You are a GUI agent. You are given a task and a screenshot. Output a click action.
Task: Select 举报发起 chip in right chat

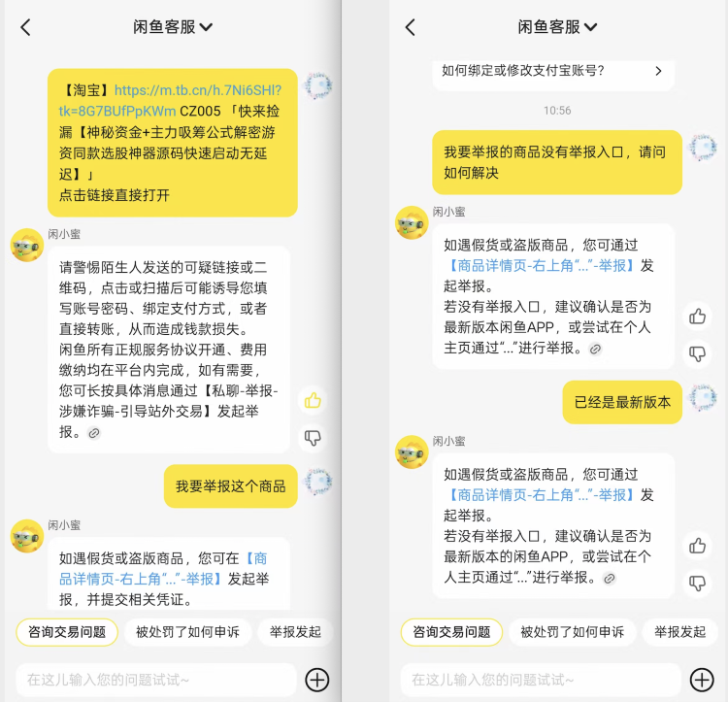[680, 632]
